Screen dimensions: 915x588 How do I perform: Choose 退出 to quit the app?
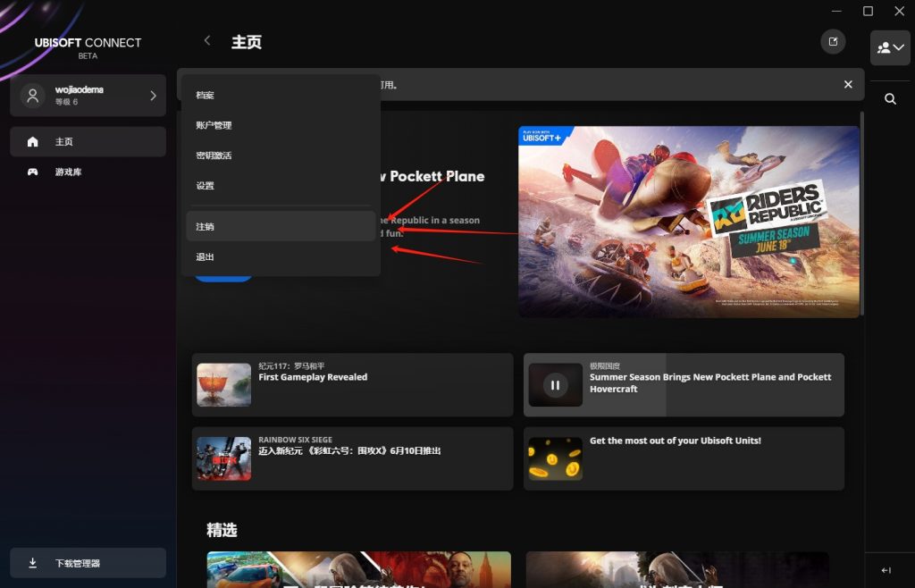tap(281, 256)
